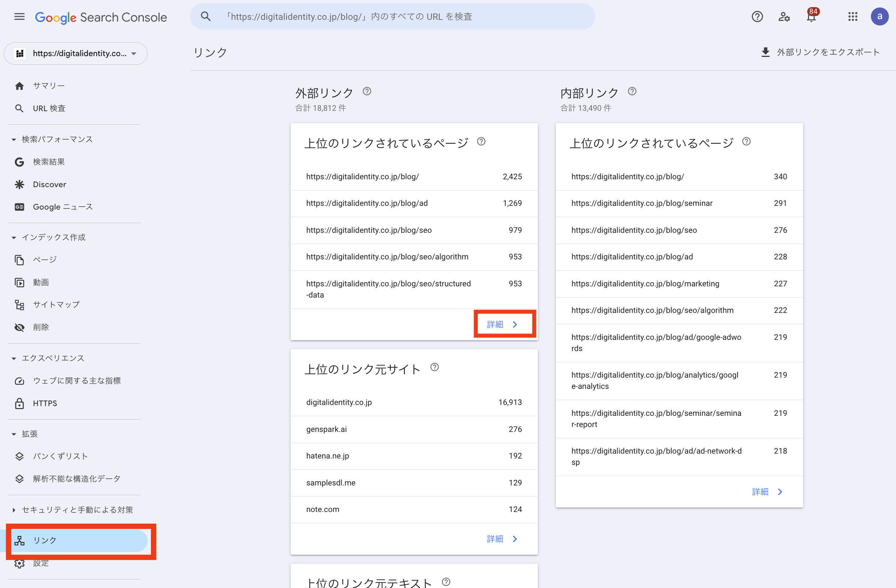Show help for internal 上位のリンクされているページ card

point(746,141)
